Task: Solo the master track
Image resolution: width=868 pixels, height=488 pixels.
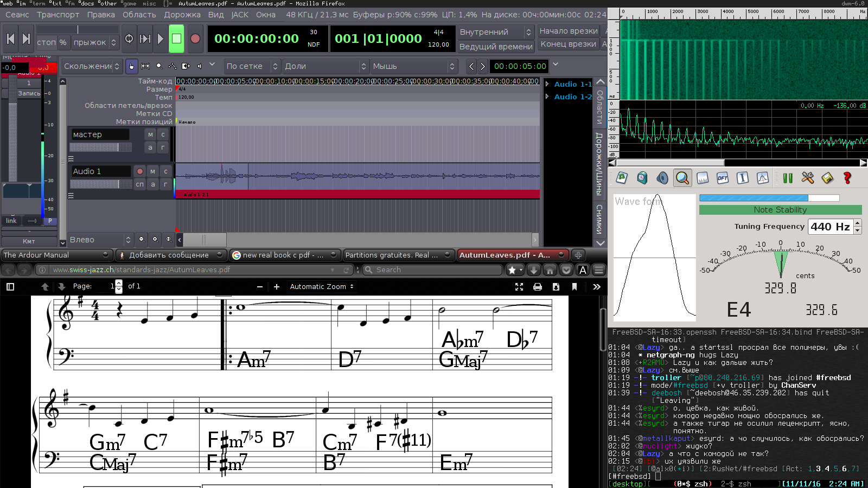Action: 163,134
